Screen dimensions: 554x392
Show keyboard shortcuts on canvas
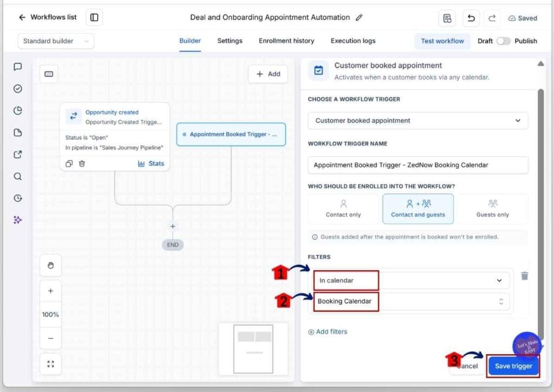click(x=49, y=74)
